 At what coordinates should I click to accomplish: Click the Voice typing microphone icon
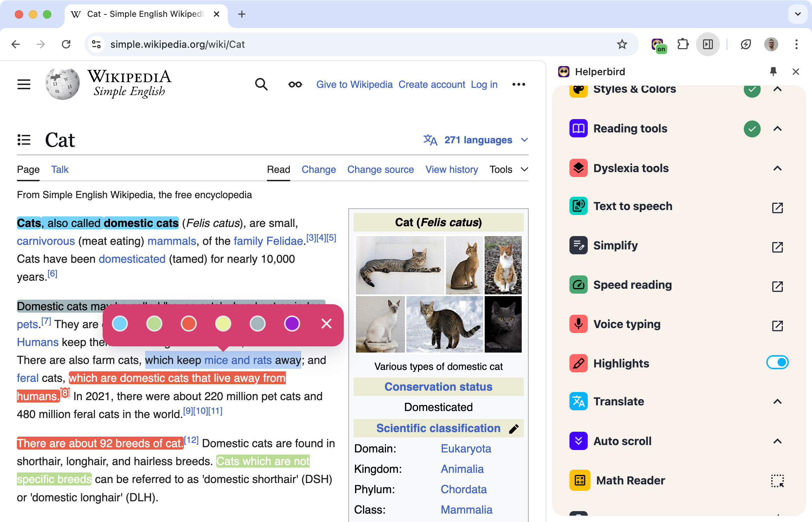click(578, 324)
